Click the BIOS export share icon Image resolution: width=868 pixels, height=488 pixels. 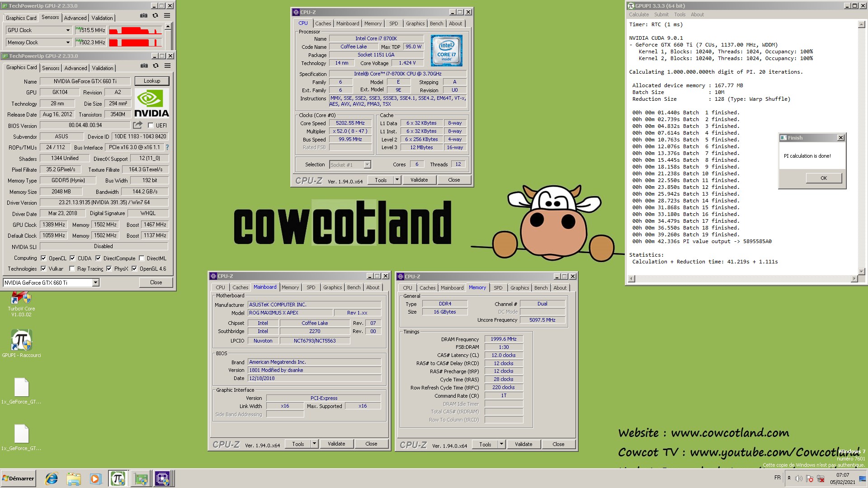click(x=137, y=125)
